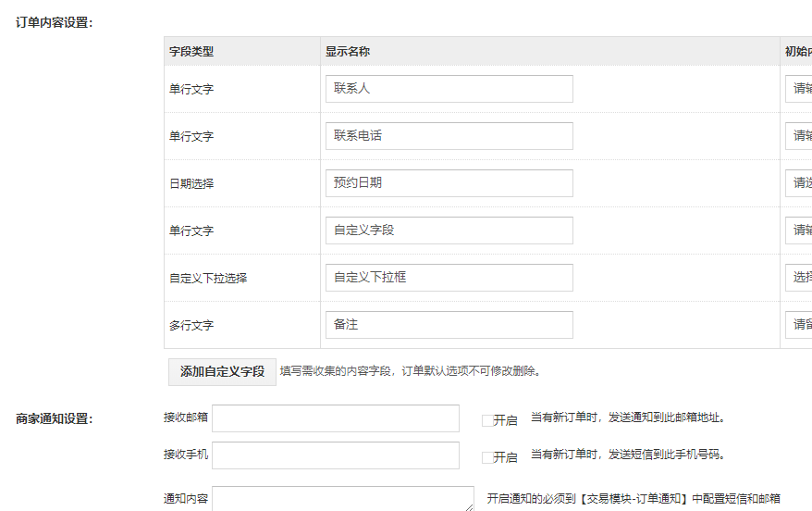Click initial content field in 联系人 row
The width and height of the screenshot is (812, 511).
[x=799, y=89]
